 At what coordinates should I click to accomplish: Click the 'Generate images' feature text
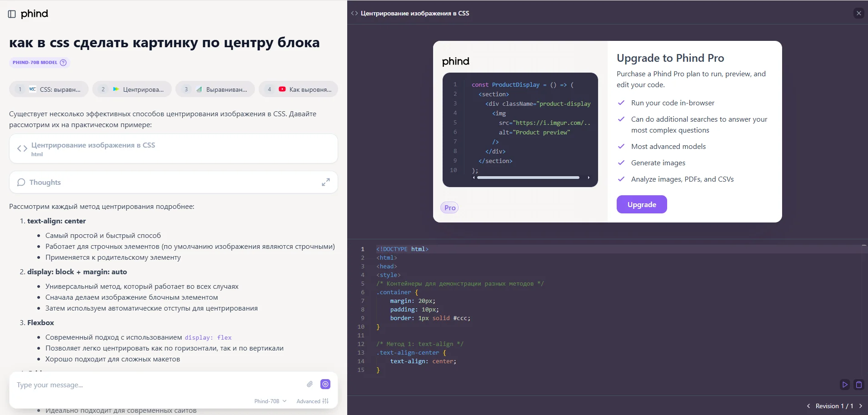pyautogui.click(x=658, y=163)
